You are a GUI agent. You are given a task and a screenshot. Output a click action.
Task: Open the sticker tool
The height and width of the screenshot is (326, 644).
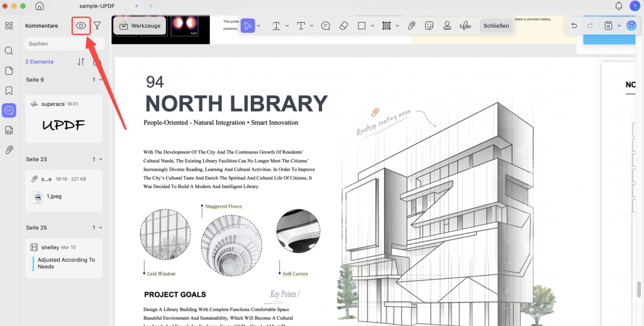point(429,25)
